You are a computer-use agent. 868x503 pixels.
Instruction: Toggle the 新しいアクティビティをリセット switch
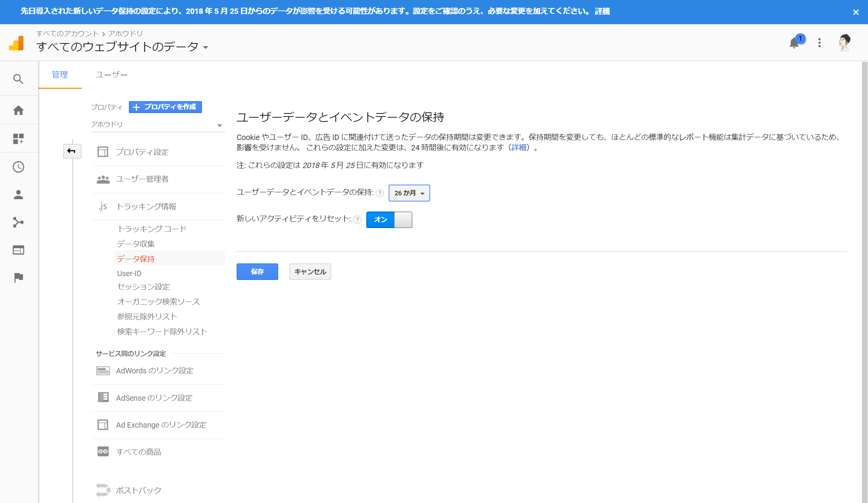pyautogui.click(x=389, y=220)
